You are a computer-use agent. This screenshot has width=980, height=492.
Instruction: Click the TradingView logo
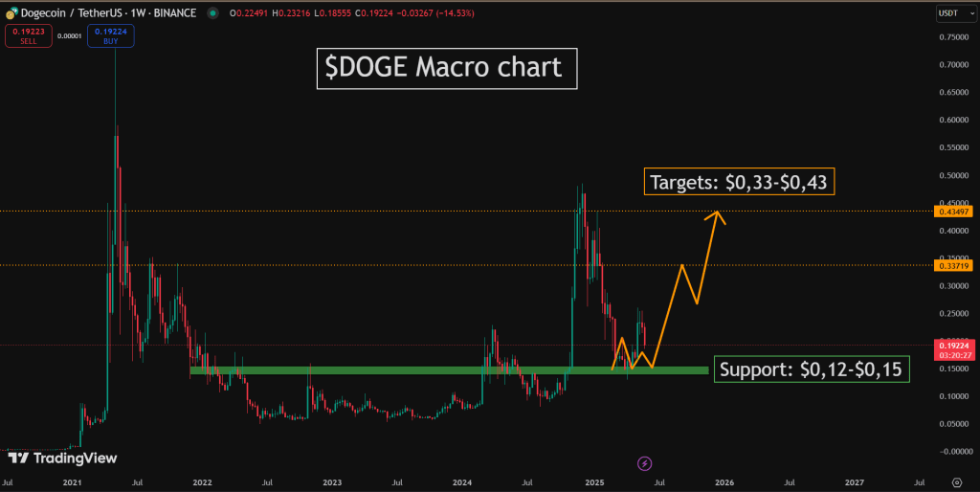62,458
